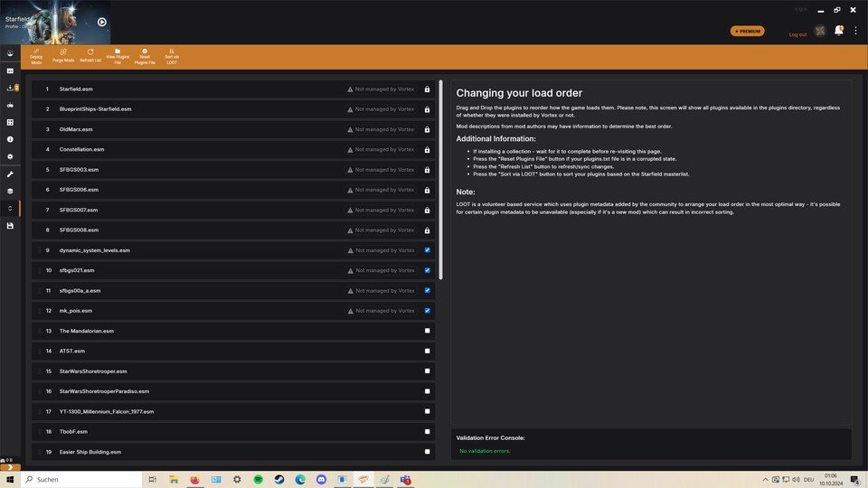Open the notifications bell

click(839, 31)
